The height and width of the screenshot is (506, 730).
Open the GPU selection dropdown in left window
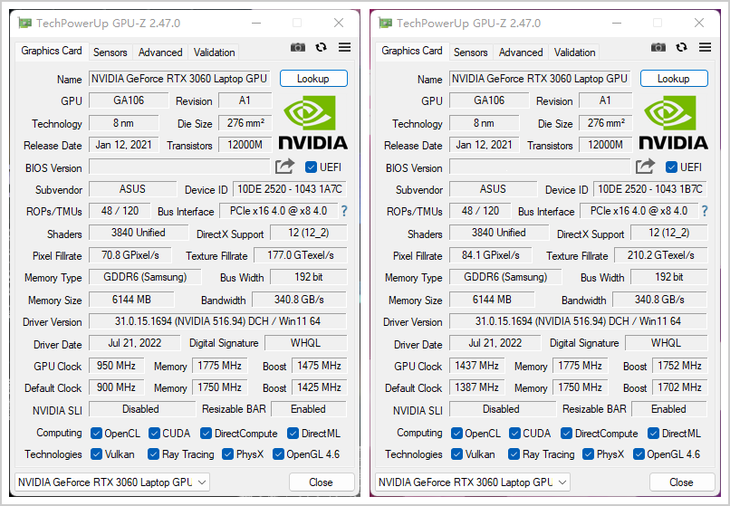coord(112,482)
